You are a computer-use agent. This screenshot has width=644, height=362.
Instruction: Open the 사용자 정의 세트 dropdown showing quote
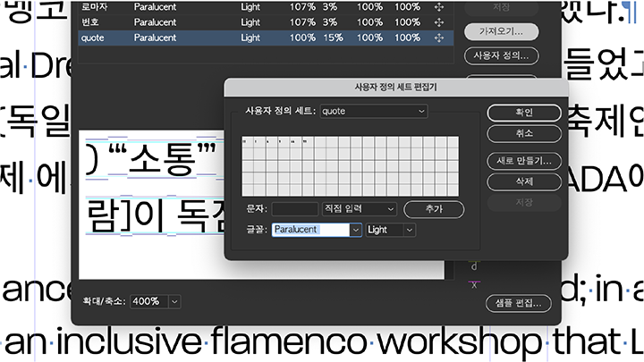click(x=374, y=111)
